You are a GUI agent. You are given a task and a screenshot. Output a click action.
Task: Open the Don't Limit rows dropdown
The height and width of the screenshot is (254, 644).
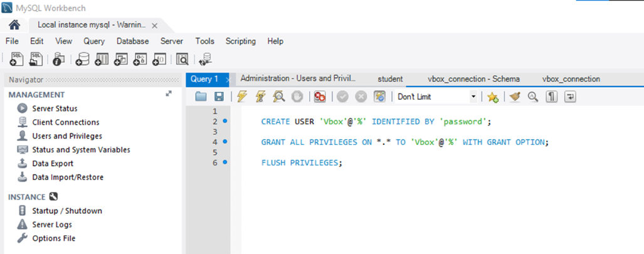click(x=473, y=97)
